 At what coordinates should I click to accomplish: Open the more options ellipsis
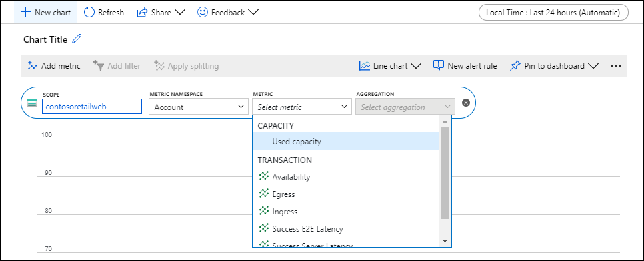pos(615,66)
